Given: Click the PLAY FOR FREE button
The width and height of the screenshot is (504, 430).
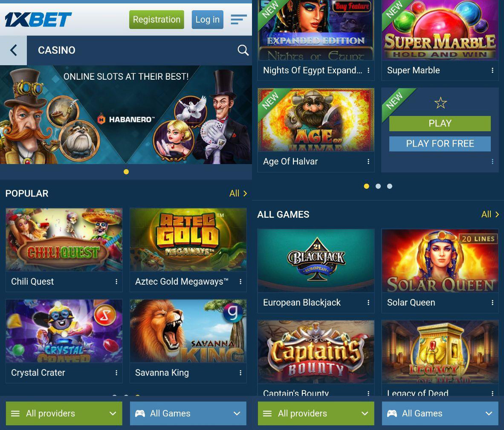Looking at the screenshot, I should pos(440,144).
